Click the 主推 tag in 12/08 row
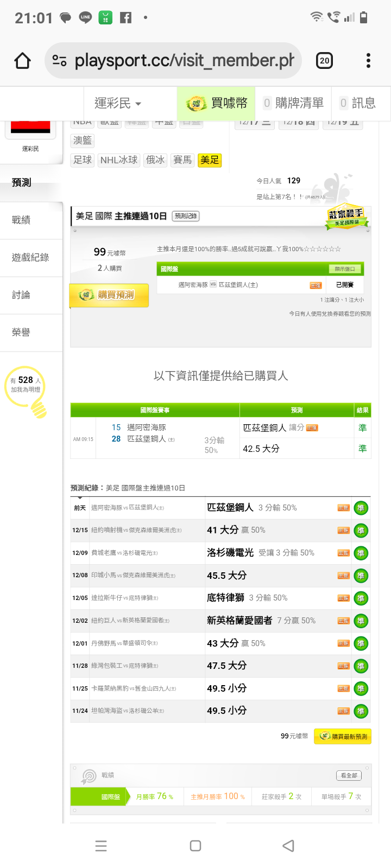 [344, 576]
